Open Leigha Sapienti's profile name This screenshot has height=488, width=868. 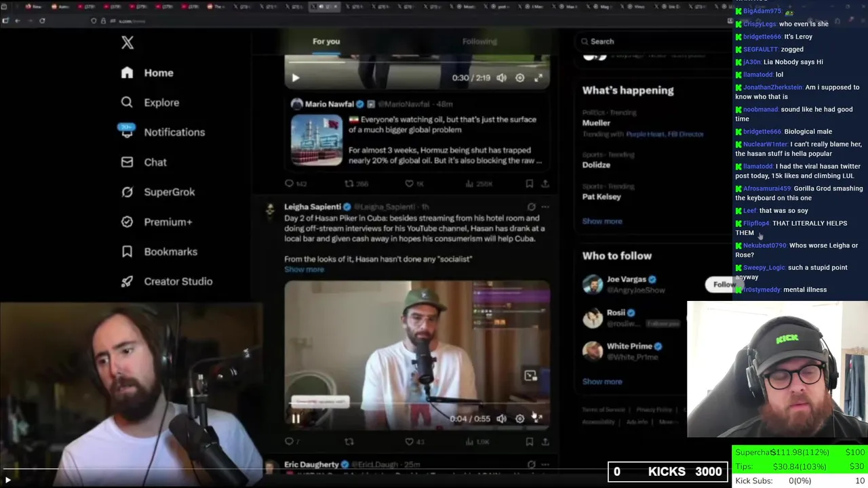point(312,207)
